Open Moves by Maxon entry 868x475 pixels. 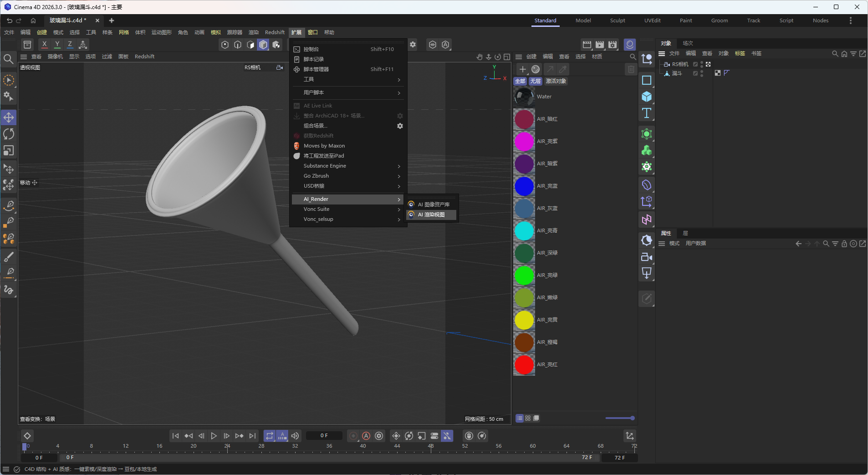click(348, 146)
